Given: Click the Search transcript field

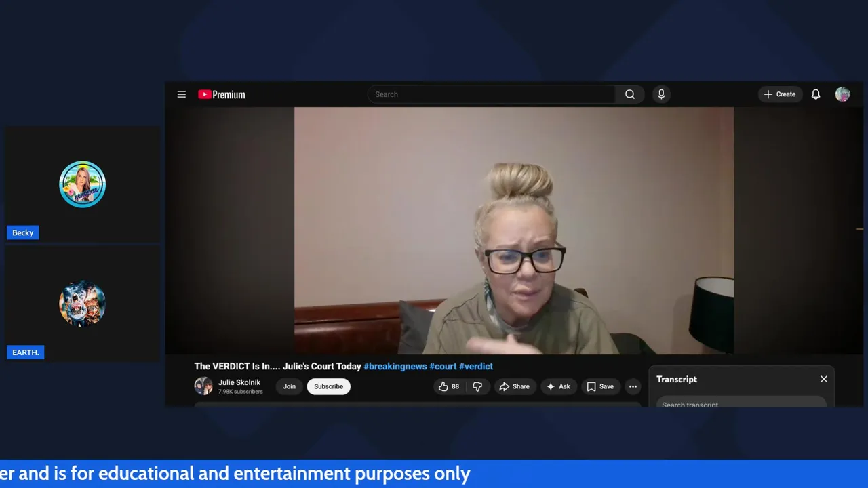Looking at the screenshot, I should click(741, 403).
